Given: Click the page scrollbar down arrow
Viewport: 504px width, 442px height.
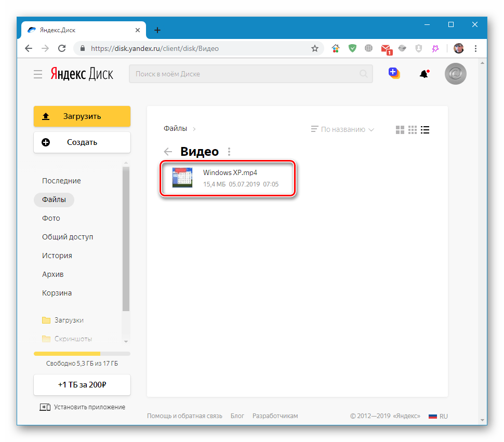Looking at the screenshot, I should (x=482, y=420).
